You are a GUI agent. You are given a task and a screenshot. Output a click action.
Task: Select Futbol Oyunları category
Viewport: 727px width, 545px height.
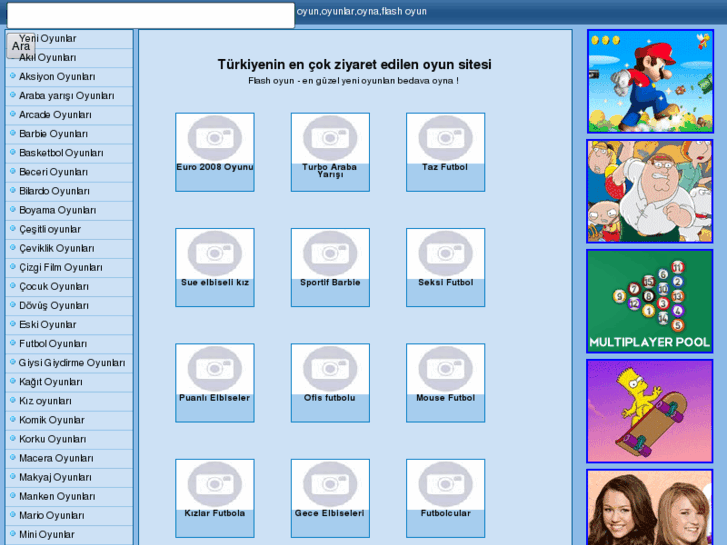[x=53, y=344]
